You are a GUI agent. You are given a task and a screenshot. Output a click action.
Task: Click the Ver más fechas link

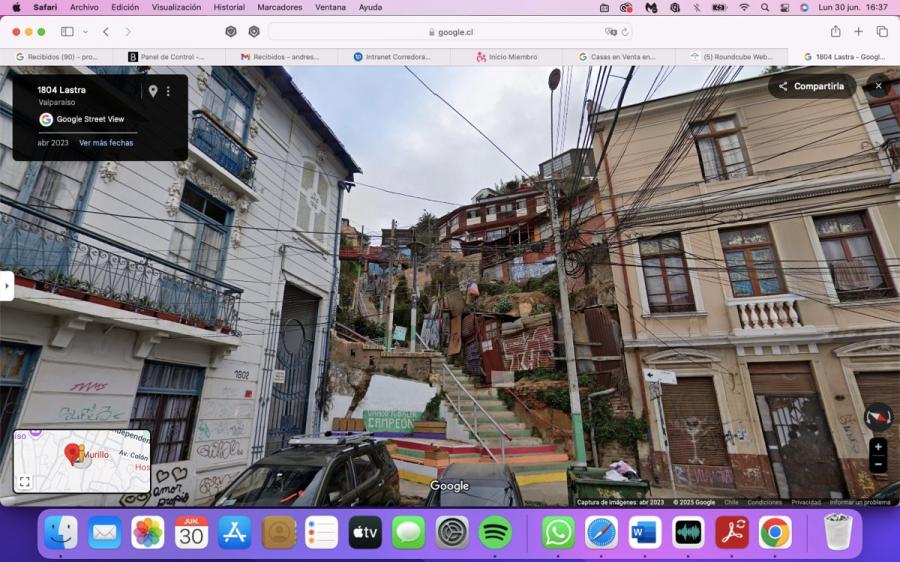point(106,143)
